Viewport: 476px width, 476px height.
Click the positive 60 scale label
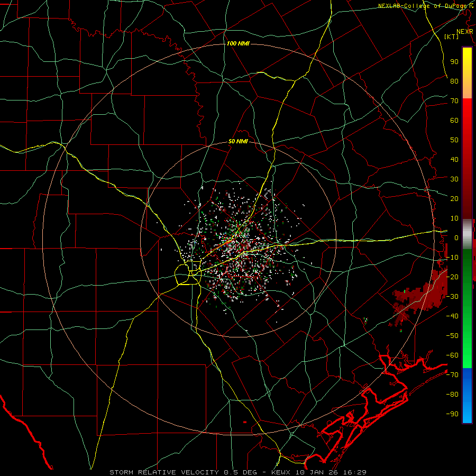454,120
